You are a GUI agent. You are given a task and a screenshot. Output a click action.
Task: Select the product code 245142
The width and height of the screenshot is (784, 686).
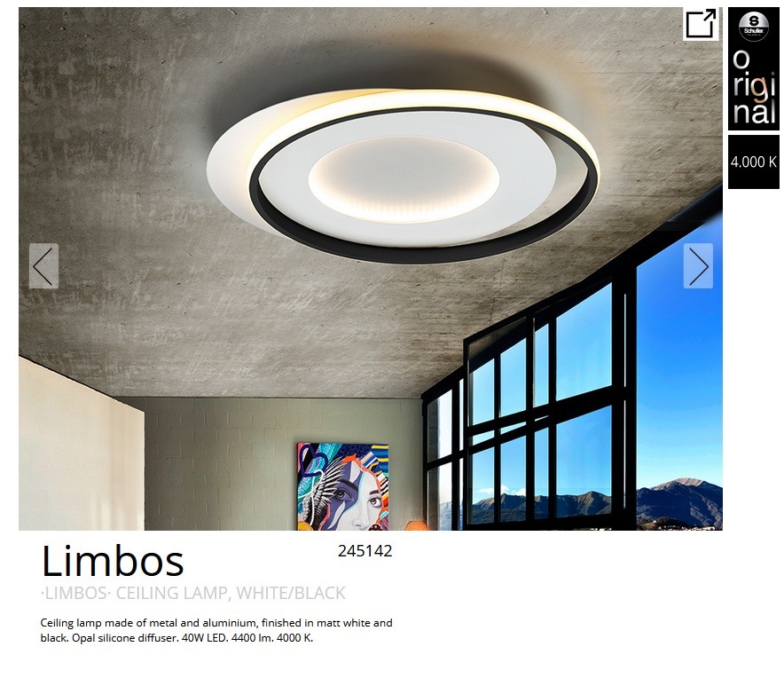pyautogui.click(x=365, y=551)
